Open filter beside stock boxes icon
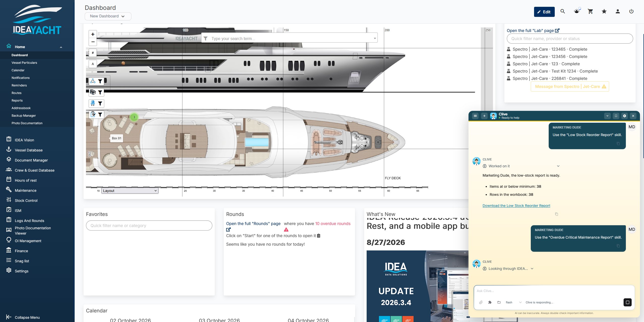Screen dimensions: 644x322 pos(100,92)
